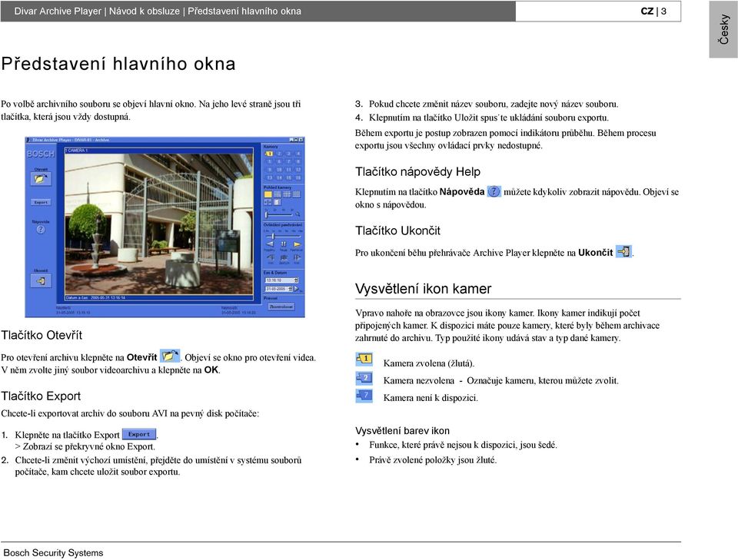
Task: Click the subheading "Vysvětlení barev ikon"
Action: point(402,431)
